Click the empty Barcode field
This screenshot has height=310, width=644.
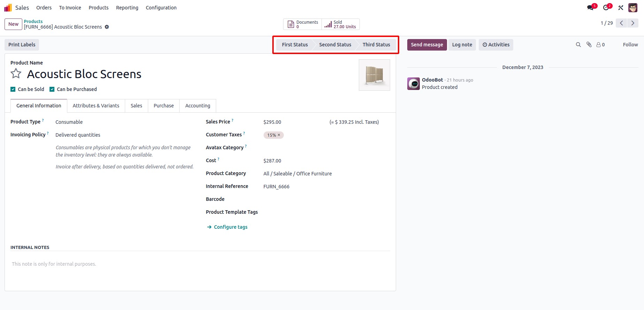tap(326, 199)
